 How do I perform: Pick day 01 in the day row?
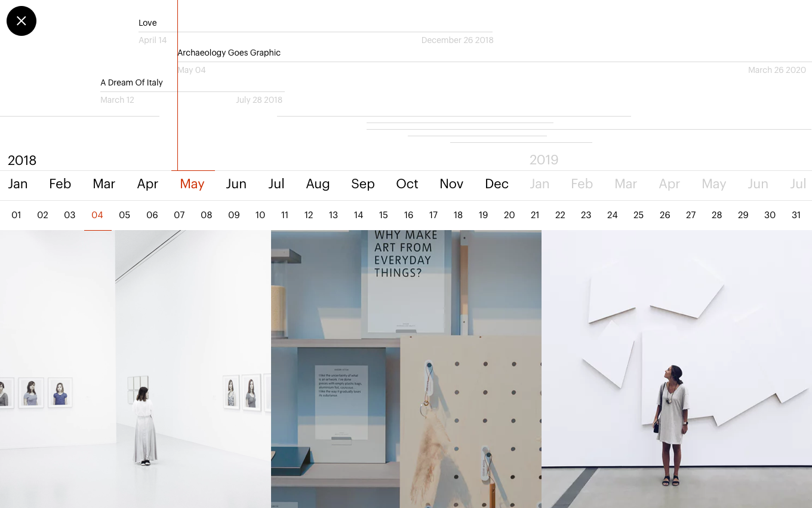(x=16, y=215)
